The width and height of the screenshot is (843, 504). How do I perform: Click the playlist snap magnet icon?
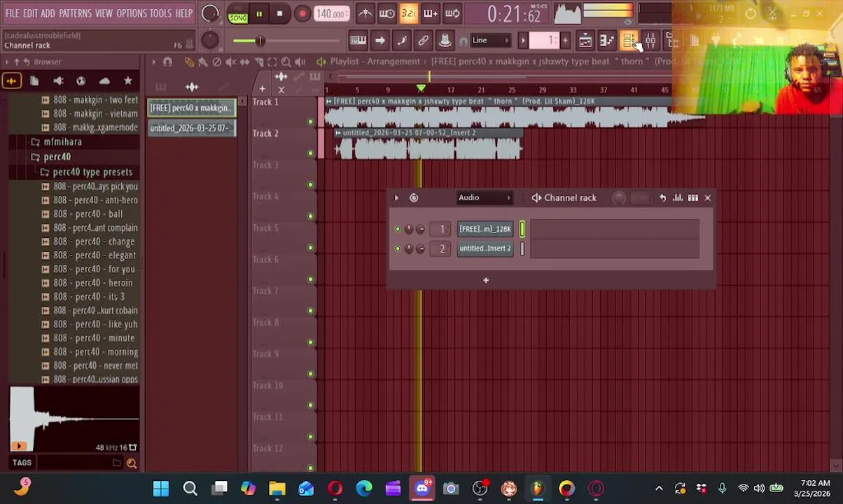(167, 62)
